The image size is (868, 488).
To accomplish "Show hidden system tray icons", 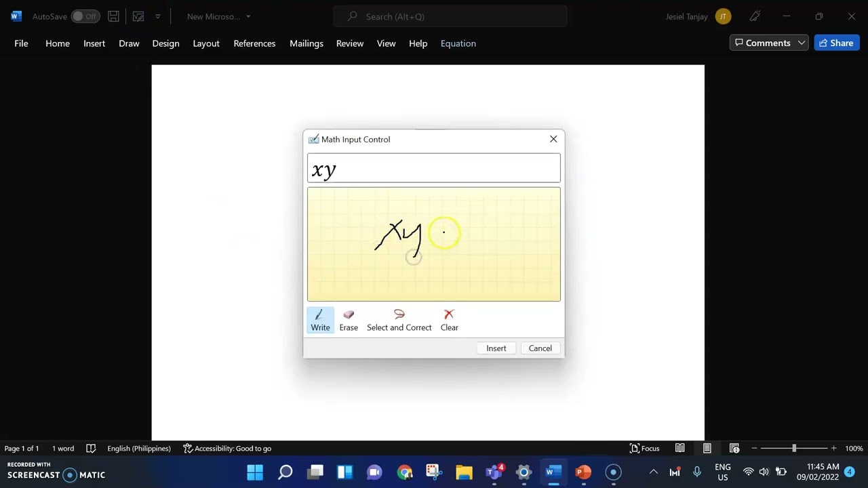I will [x=653, y=472].
